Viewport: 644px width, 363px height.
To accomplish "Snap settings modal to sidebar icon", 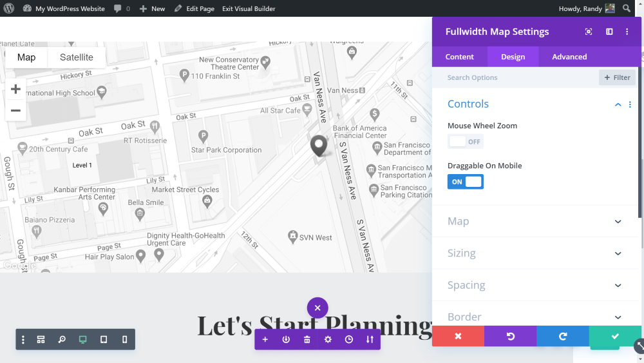I will (x=609, y=32).
